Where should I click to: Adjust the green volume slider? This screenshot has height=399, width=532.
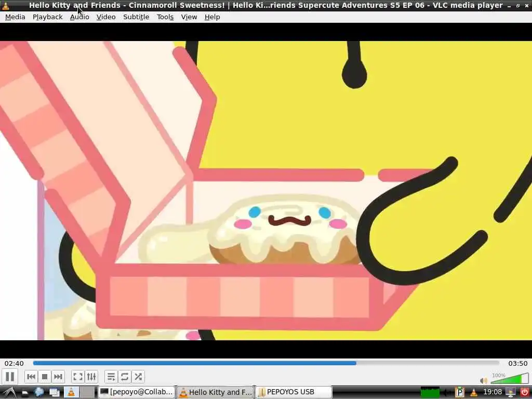tap(510, 378)
